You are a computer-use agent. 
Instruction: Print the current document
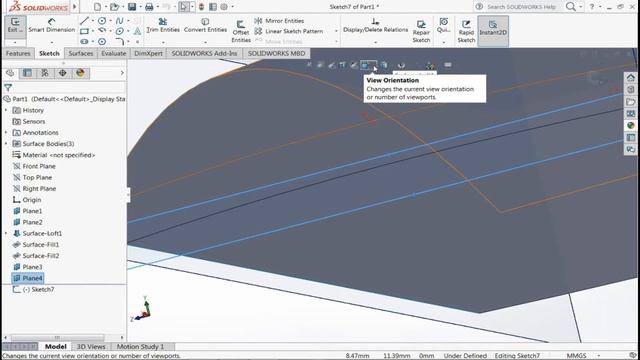coord(149,7)
